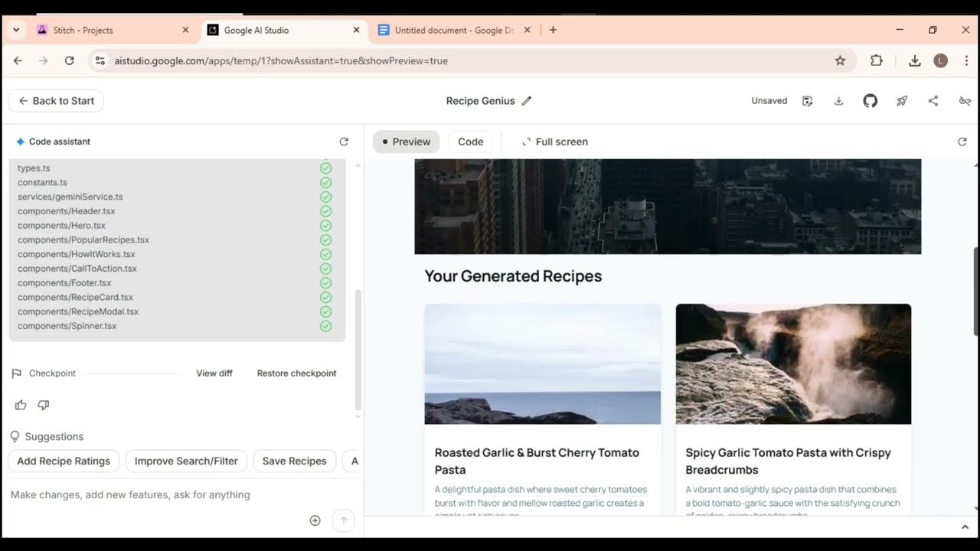Image resolution: width=980 pixels, height=551 pixels.
Task: Open the preview in Full screen
Action: (x=555, y=142)
